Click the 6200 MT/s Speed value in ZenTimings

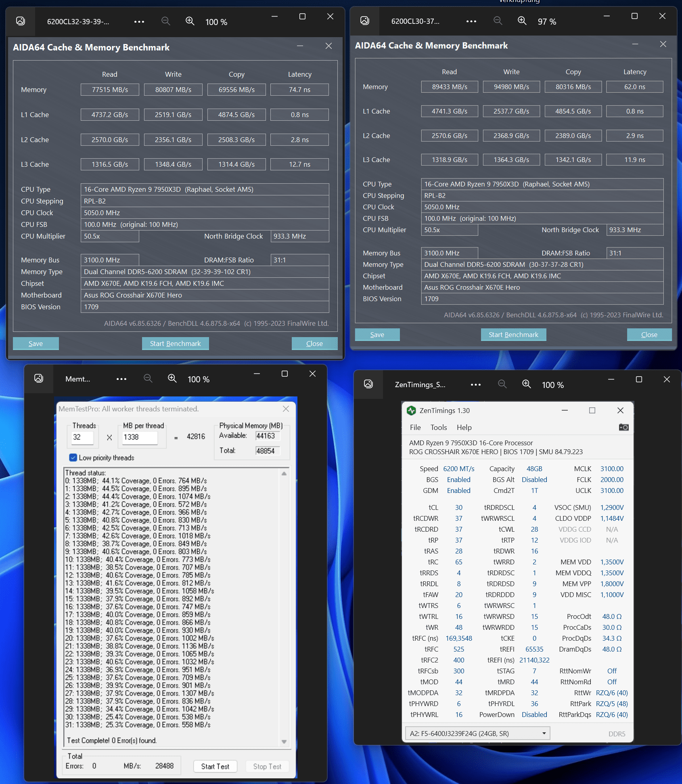coord(459,469)
